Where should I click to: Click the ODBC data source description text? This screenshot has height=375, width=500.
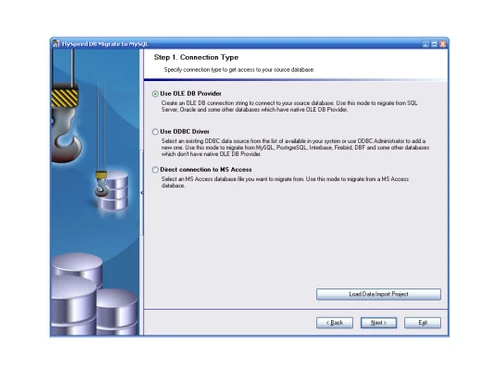295,147
